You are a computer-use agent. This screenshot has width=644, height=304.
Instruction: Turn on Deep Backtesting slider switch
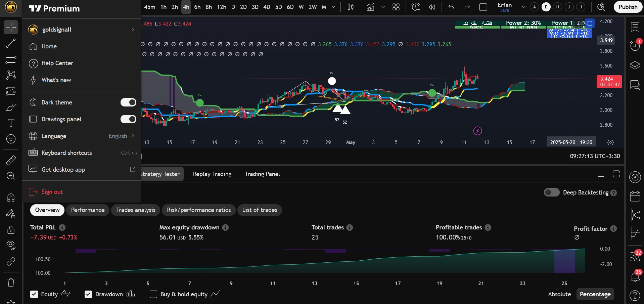(551, 192)
